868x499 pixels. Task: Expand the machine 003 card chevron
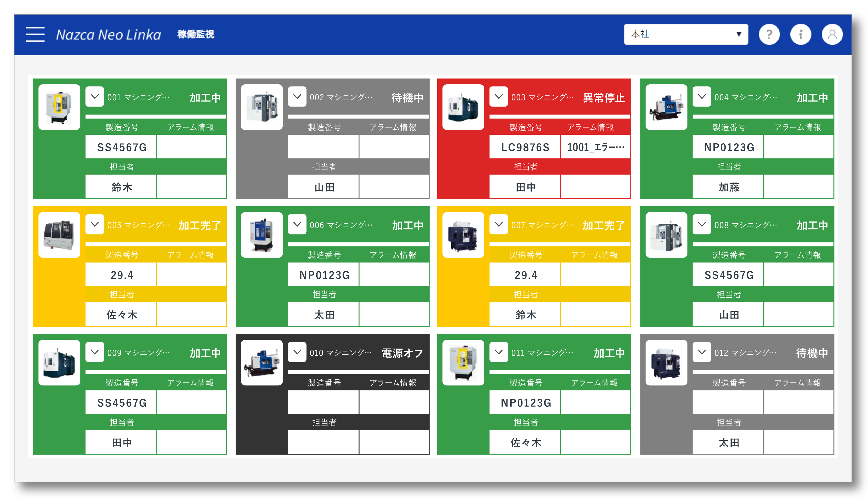click(499, 97)
